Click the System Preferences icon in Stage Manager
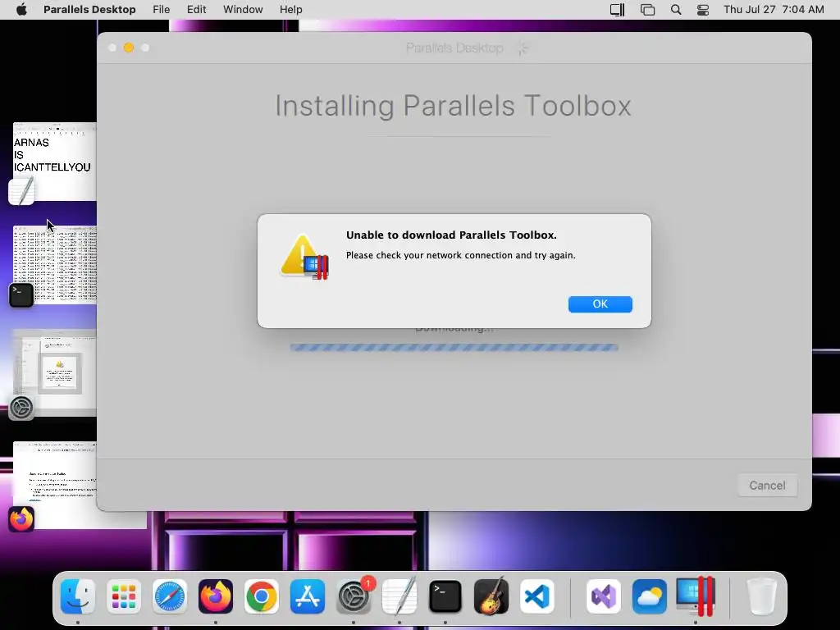Screen dimensions: 840x630 [21, 408]
